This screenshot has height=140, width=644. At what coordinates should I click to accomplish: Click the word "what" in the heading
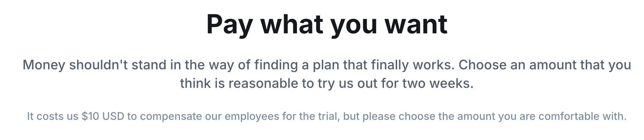tap(292, 24)
